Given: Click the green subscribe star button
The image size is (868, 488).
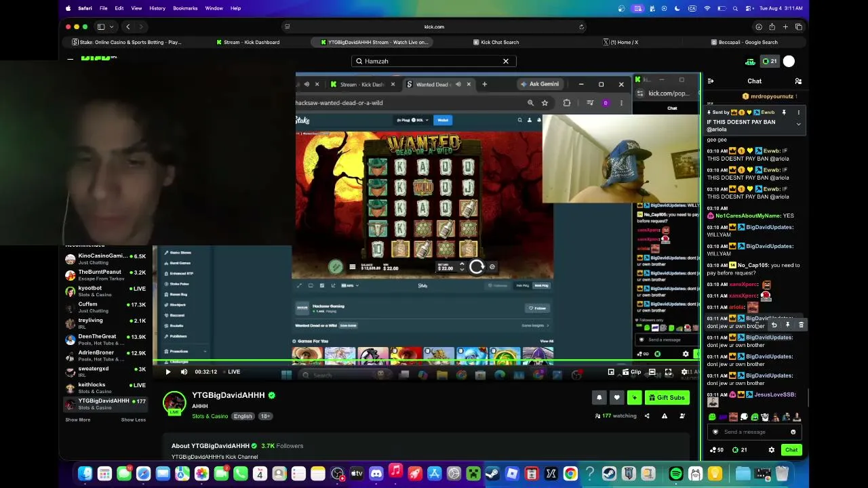Looking at the screenshot, I should pyautogui.click(x=634, y=397).
